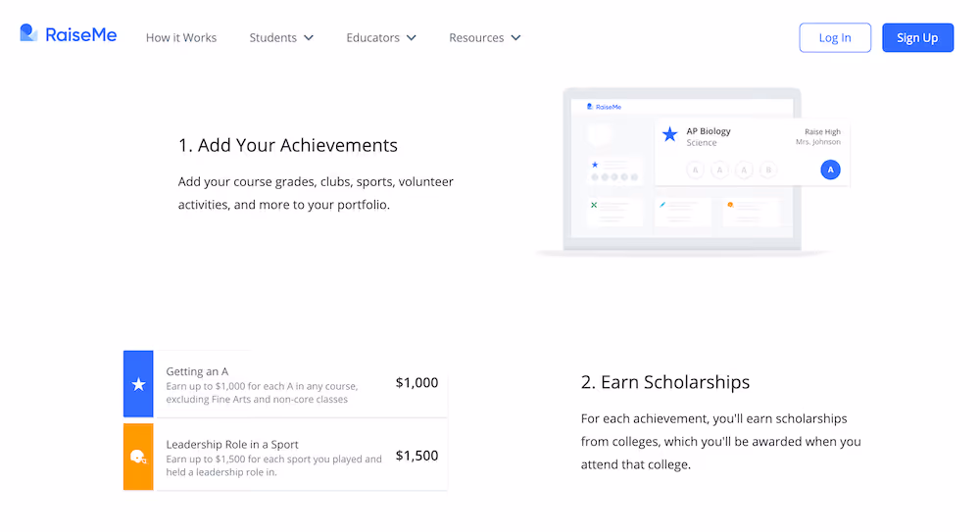
Task: Click the green X icon in the laptop mockup
Action: 594,205
